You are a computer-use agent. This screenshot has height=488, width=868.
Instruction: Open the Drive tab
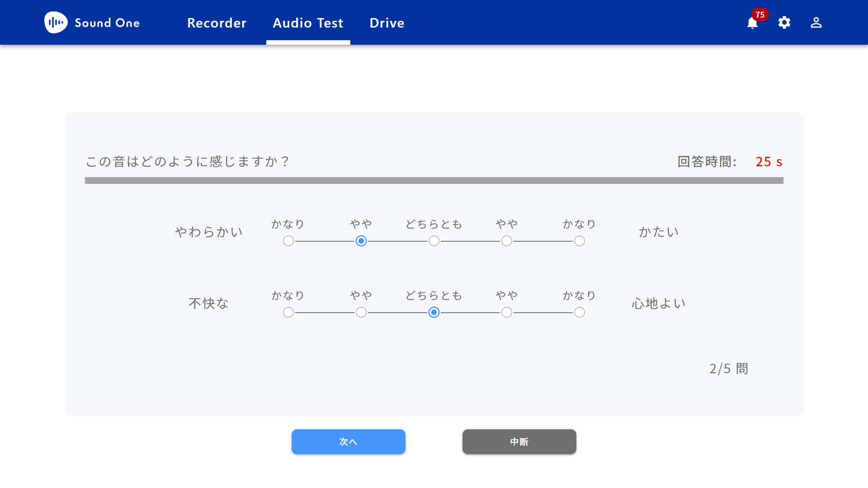click(x=387, y=23)
